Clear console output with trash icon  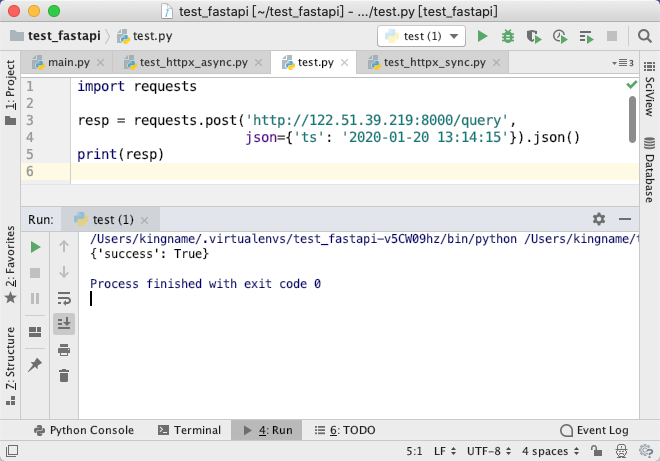tap(64, 375)
